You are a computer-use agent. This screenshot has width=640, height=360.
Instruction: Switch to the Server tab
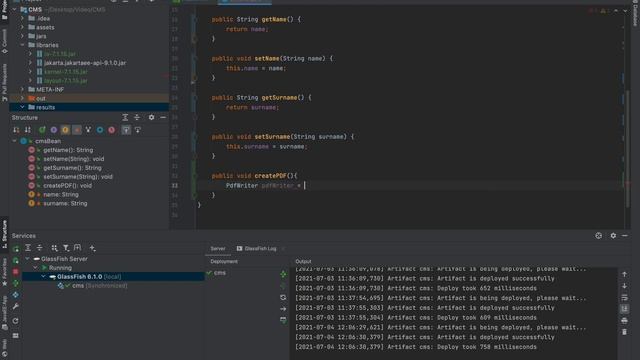(218, 249)
